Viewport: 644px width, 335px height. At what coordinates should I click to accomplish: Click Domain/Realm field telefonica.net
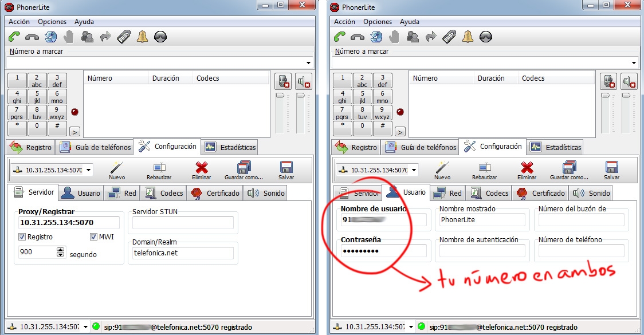coord(183,253)
